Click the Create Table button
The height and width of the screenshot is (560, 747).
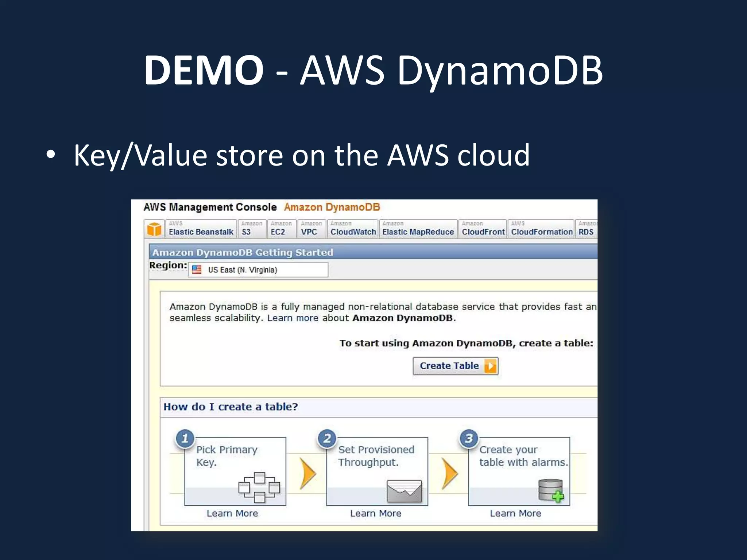[455, 366]
